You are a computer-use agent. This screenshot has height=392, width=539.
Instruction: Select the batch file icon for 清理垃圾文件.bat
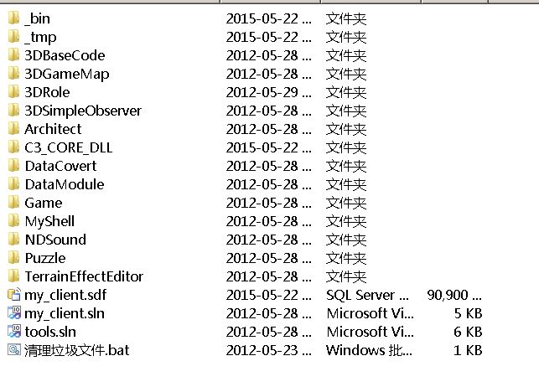[x=14, y=350]
